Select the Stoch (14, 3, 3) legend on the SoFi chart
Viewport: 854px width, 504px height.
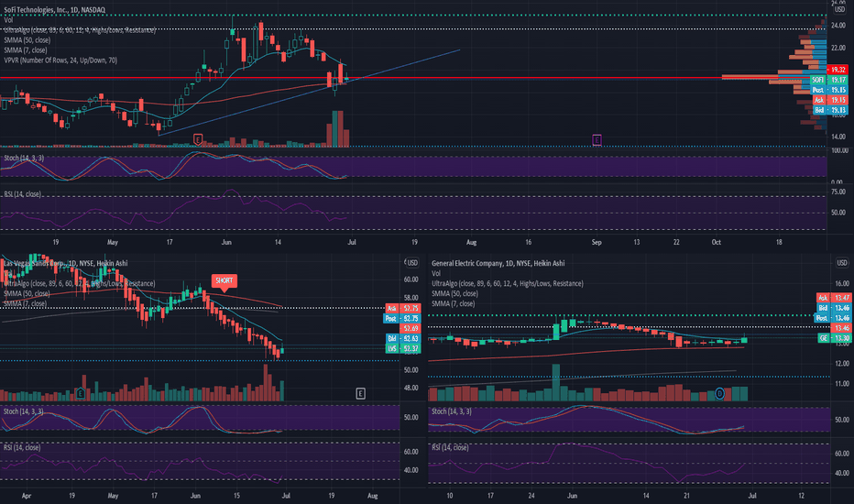(24, 158)
